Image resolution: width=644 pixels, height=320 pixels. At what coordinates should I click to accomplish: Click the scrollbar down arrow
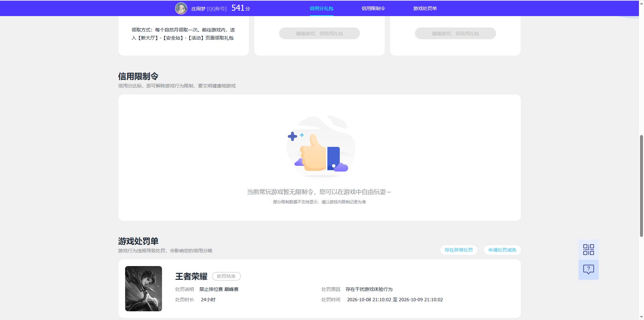click(641, 317)
